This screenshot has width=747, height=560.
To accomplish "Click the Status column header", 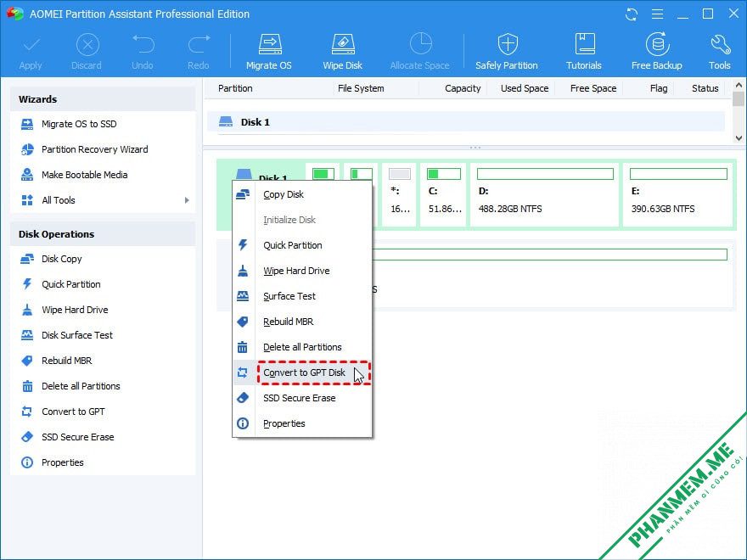I will [705, 88].
